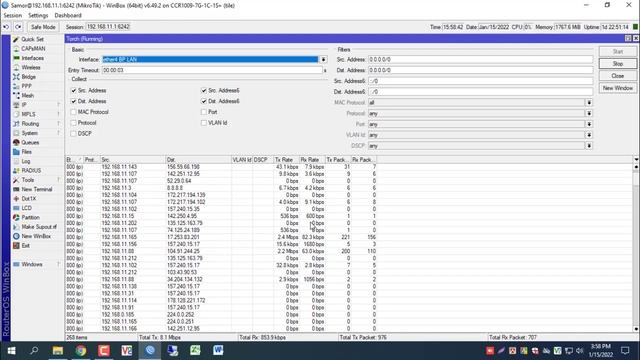The image size is (640, 360).
Task: Enable DSCP collection checkbox
Action: click(73, 133)
